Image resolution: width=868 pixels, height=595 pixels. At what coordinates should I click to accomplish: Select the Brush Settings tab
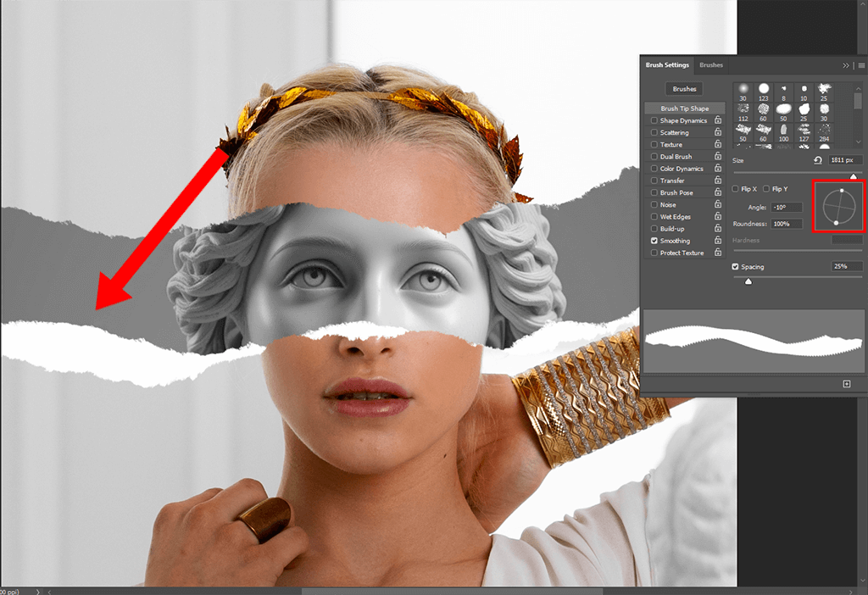click(667, 64)
